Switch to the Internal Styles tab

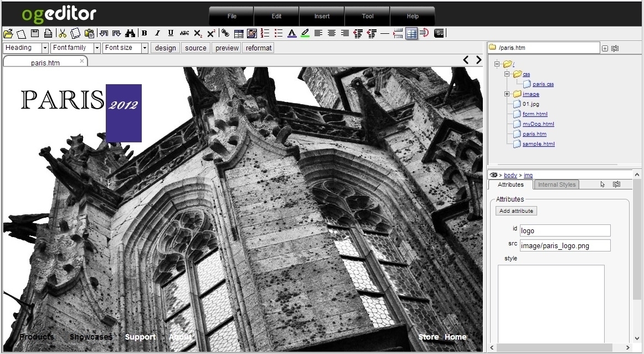tap(557, 184)
